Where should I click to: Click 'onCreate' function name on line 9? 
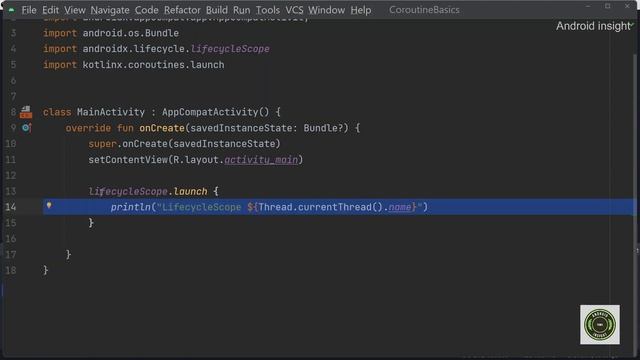click(162, 128)
